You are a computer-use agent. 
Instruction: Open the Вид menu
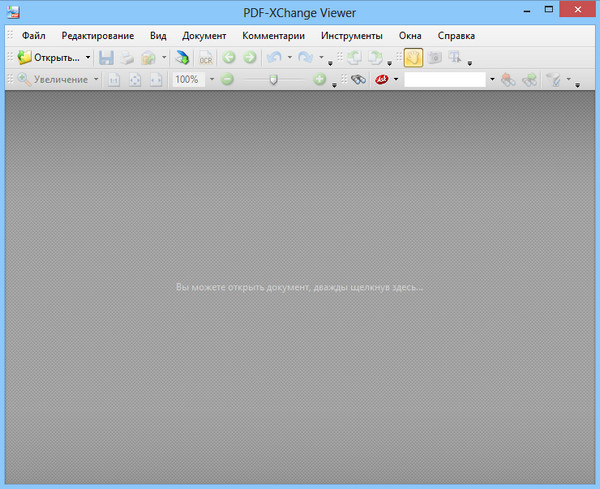158,36
